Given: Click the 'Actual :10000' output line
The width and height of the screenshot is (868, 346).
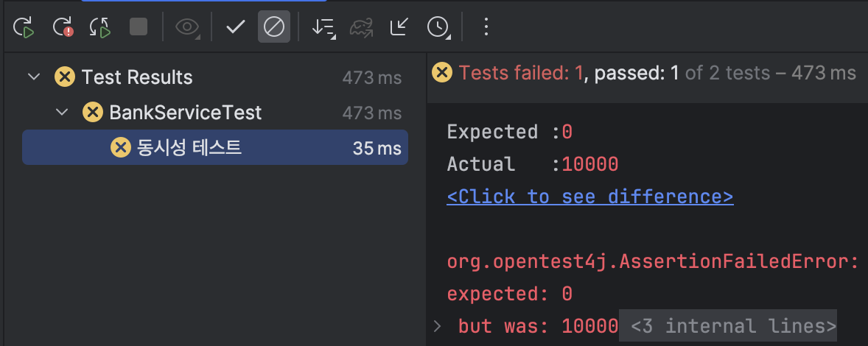Looking at the screenshot, I should (533, 164).
